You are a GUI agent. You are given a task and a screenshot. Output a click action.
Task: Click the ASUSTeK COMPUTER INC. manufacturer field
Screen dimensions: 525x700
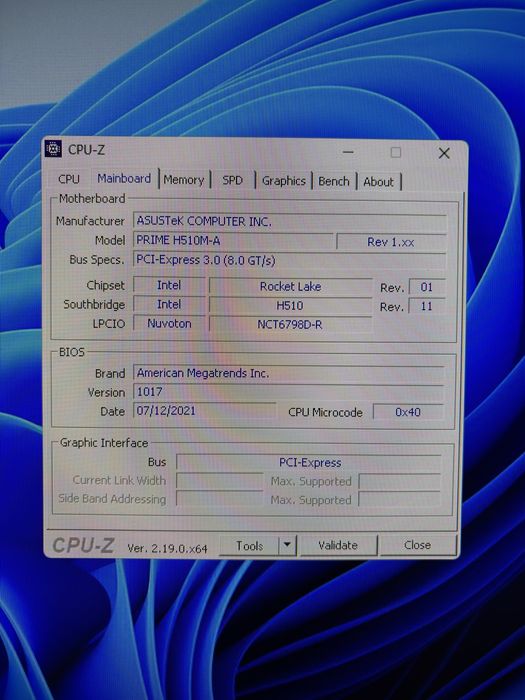(x=290, y=221)
